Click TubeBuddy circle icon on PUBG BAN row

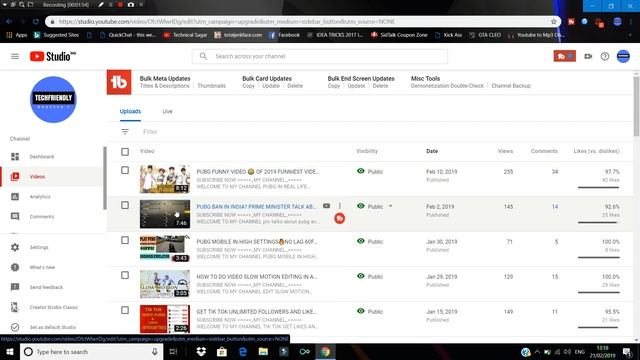(340, 218)
